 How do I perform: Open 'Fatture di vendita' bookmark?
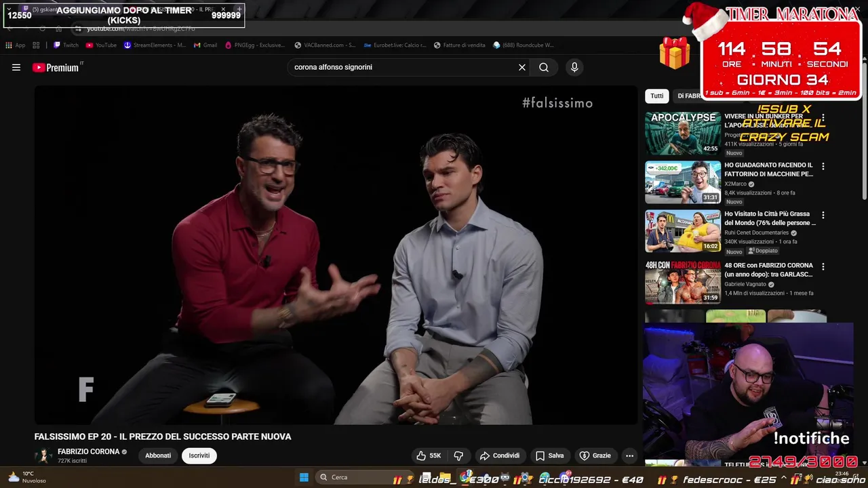tap(459, 45)
